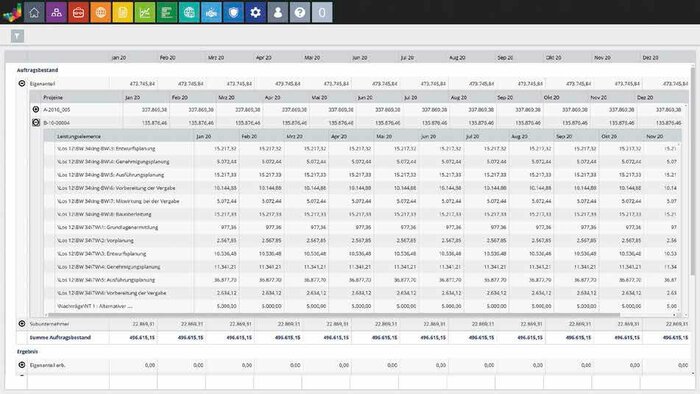Viewport: 700px width, 394px height.
Task: Select the TW-2: Vorplanung row
Action: tap(362, 241)
